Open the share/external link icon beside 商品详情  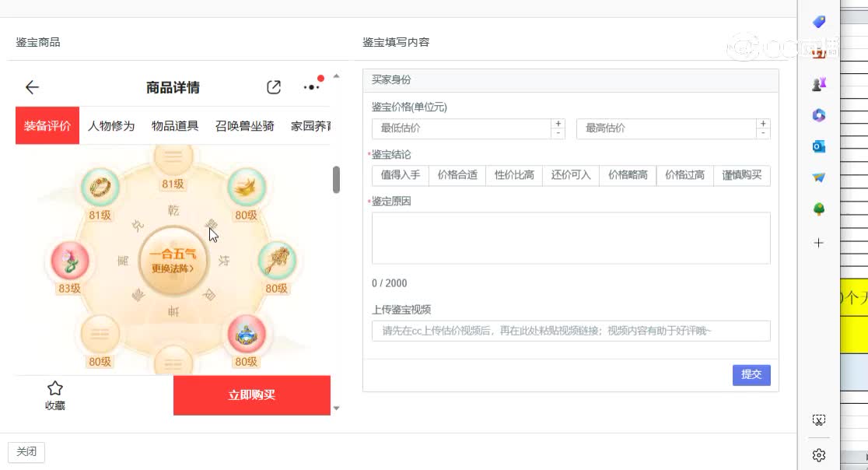tap(273, 87)
